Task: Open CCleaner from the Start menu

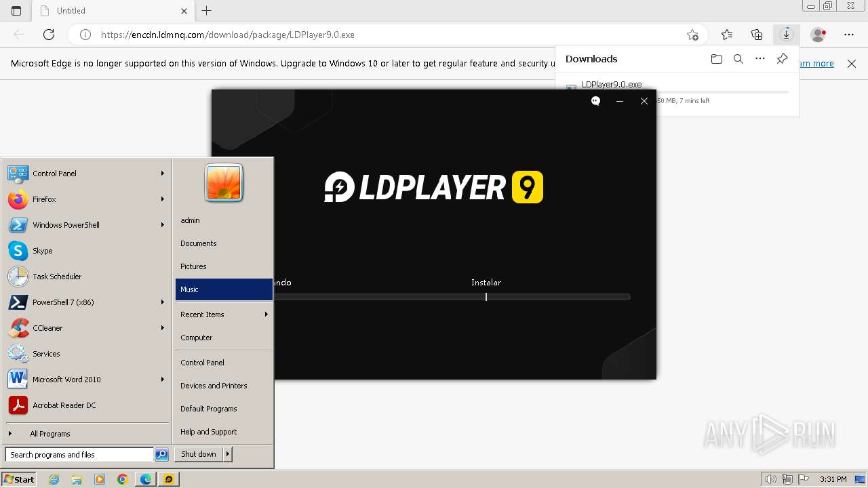Action: click(x=86, y=328)
